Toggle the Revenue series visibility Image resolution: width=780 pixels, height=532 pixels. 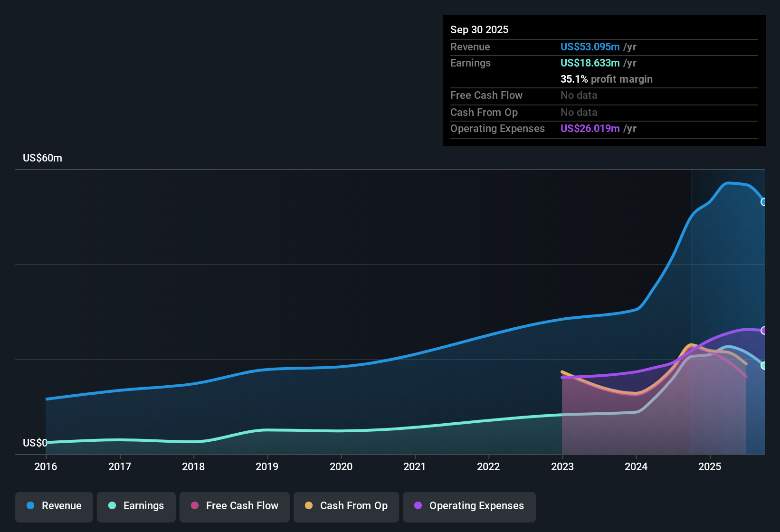tap(54, 506)
